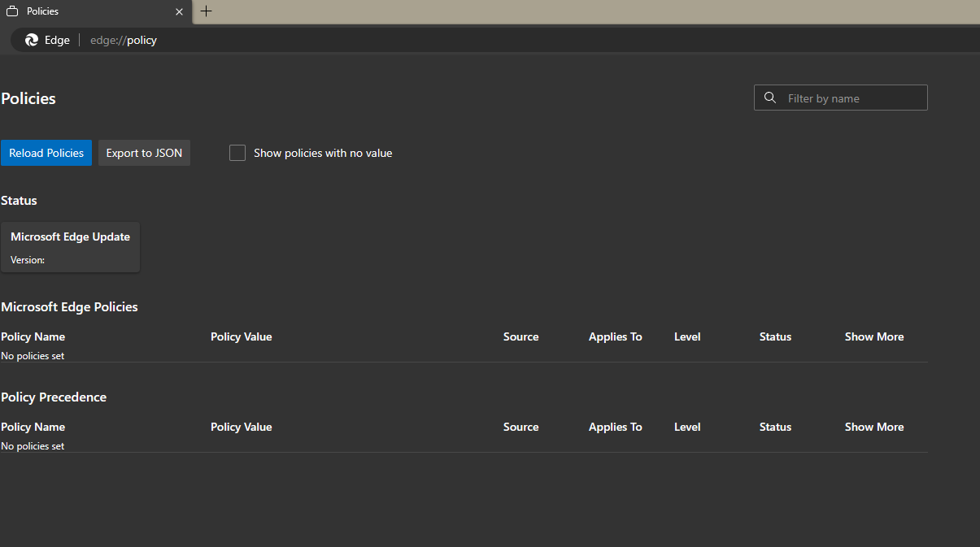Viewport: 980px width, 547px height.
Task: Click Show More header under Microsoft Edge Policies
Action: point(874,336)
